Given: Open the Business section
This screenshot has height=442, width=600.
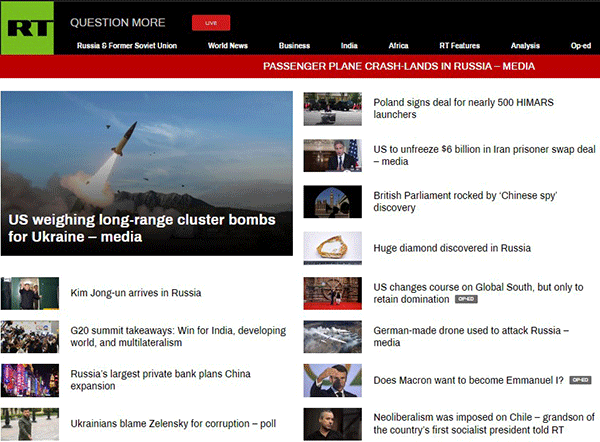Looking at the screenshot, I should coord(294,46).
